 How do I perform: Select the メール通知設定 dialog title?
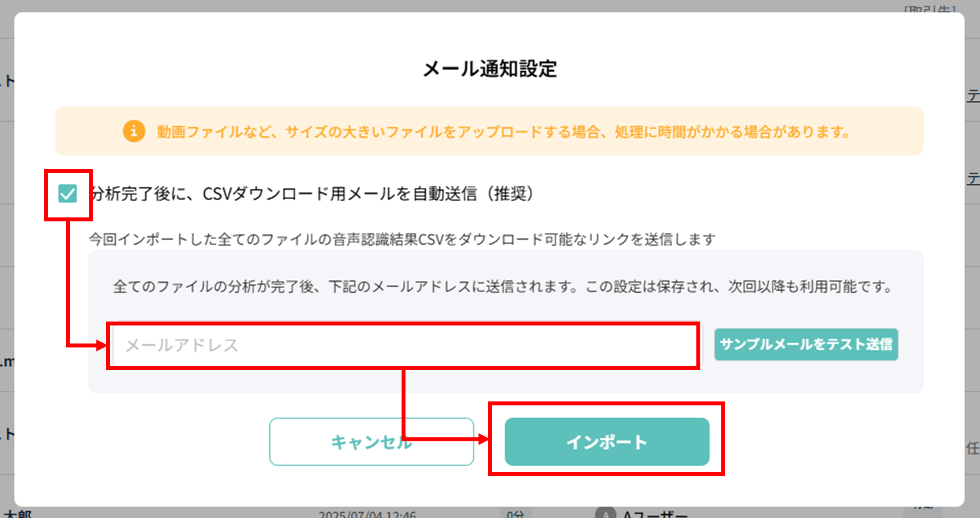(489, 69)
